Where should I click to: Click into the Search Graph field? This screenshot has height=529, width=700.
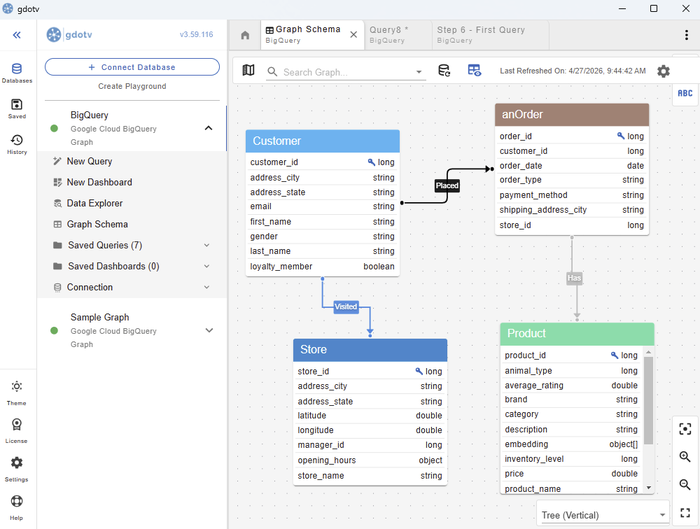[347, 72]
